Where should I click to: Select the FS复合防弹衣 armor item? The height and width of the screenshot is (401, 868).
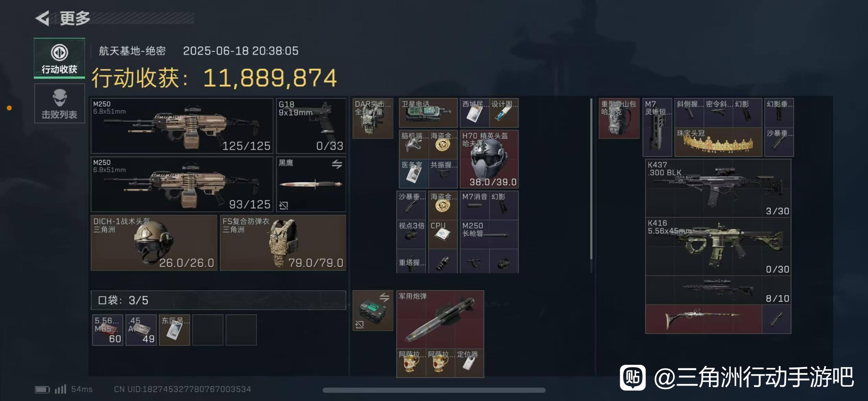(283, 243)
